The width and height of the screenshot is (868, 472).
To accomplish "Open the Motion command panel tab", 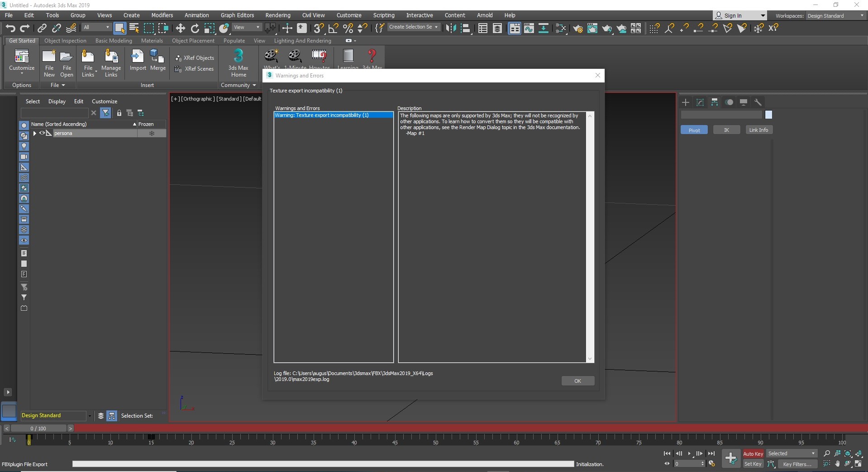I will point(729,102).
